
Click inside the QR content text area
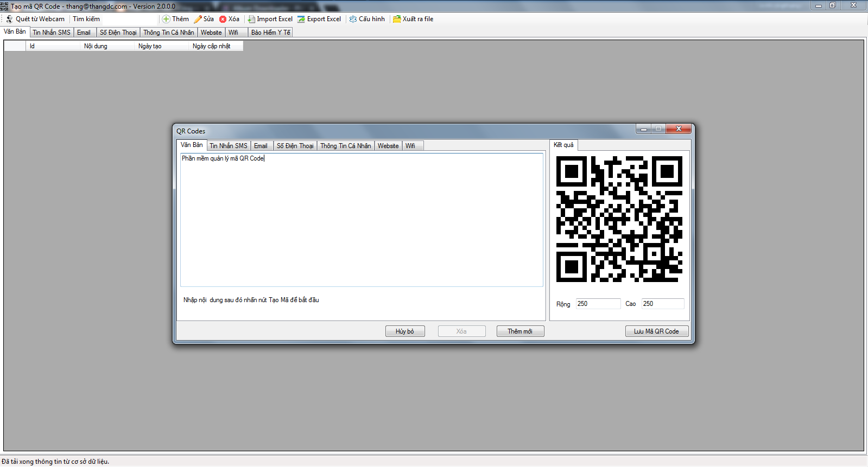point(362,220)
